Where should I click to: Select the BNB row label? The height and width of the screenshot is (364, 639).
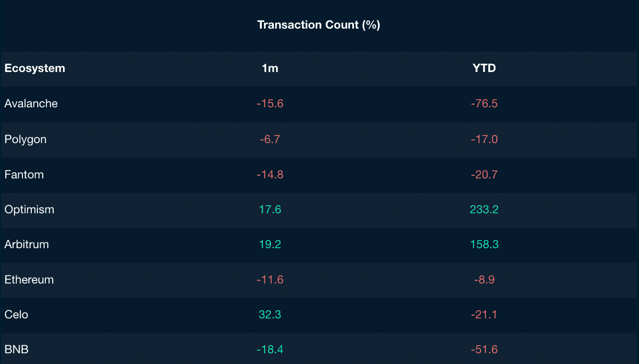point(17,349)
